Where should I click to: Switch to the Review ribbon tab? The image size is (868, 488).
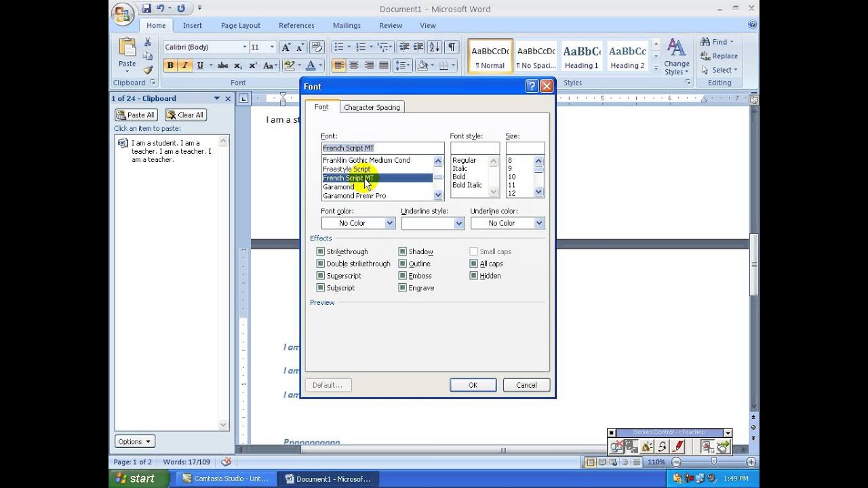tap(391, 25)
